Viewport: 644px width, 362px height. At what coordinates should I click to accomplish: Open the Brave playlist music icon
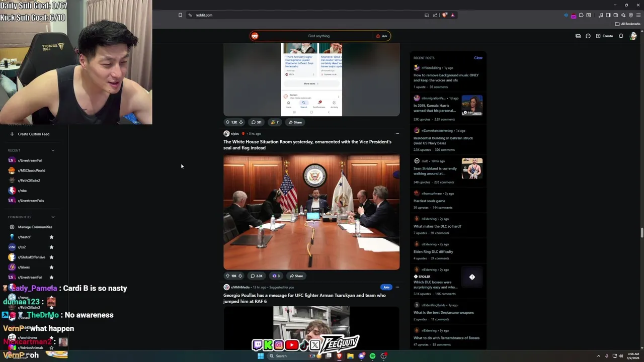601,15
